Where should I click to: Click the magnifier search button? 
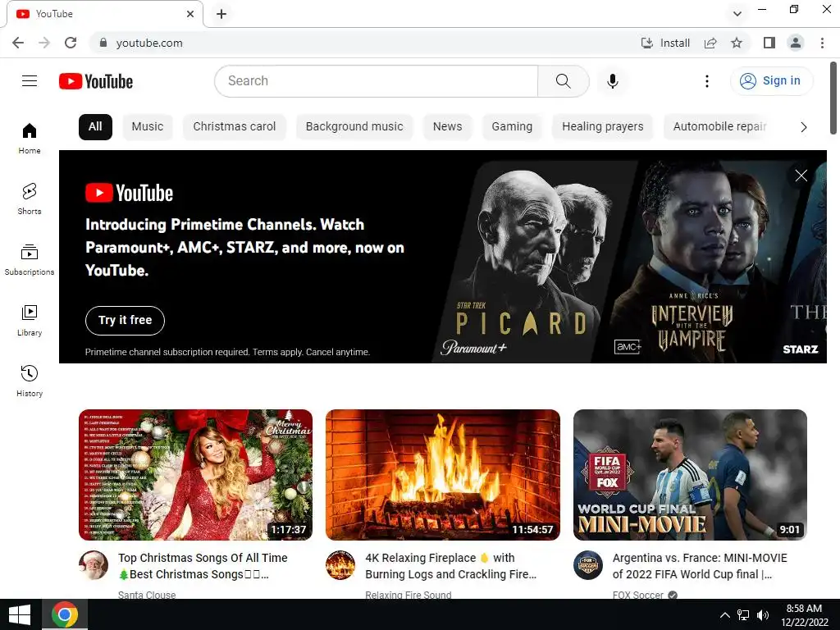[563, 81]
